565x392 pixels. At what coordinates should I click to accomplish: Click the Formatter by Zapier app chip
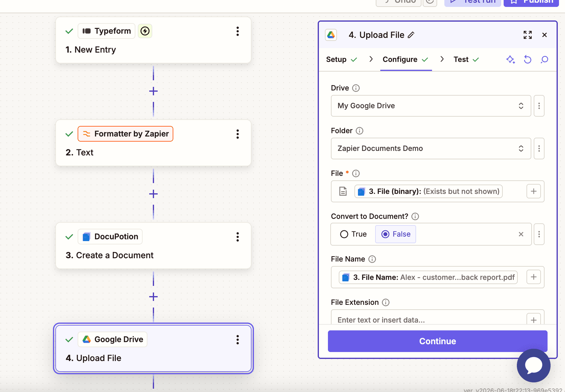[125, 134]
